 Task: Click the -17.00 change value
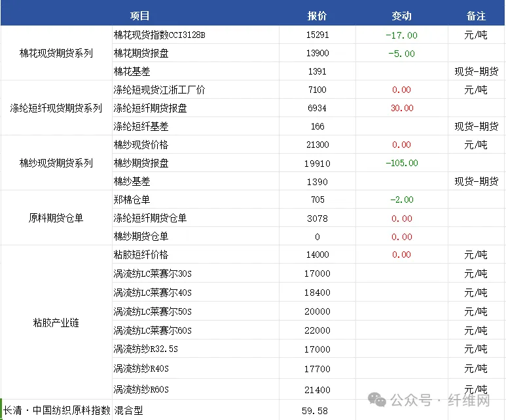(x=402, y=35)
